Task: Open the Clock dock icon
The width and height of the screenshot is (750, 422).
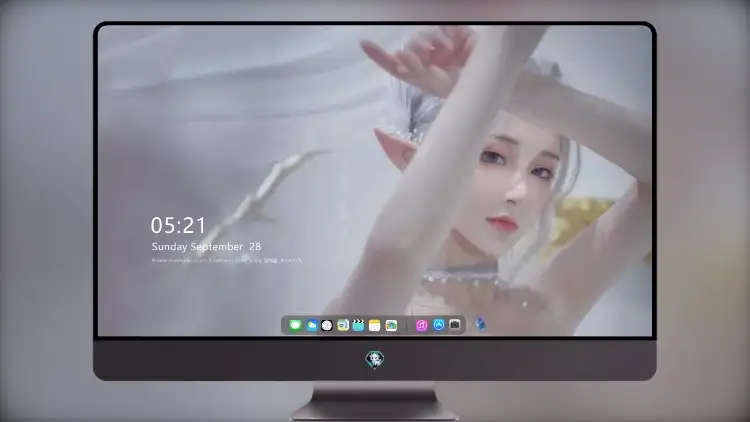Action: coord(327,325)
